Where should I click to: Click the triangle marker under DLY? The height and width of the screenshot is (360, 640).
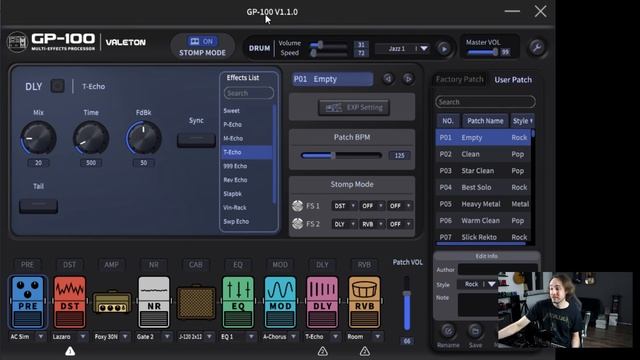pyautogui.click(x=322, y=351)
